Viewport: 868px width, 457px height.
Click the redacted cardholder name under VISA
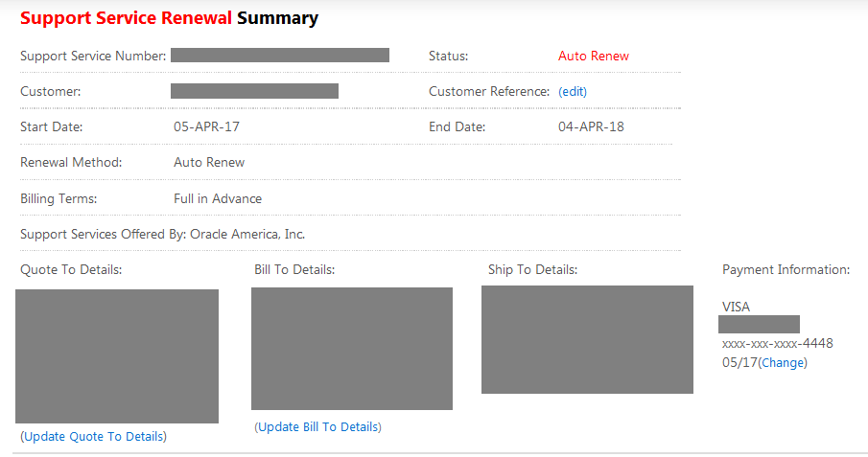(761, 325)
